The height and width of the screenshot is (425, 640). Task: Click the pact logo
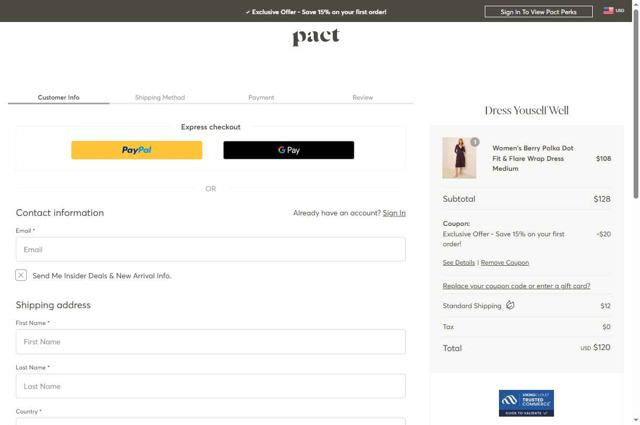pos(316,37)
